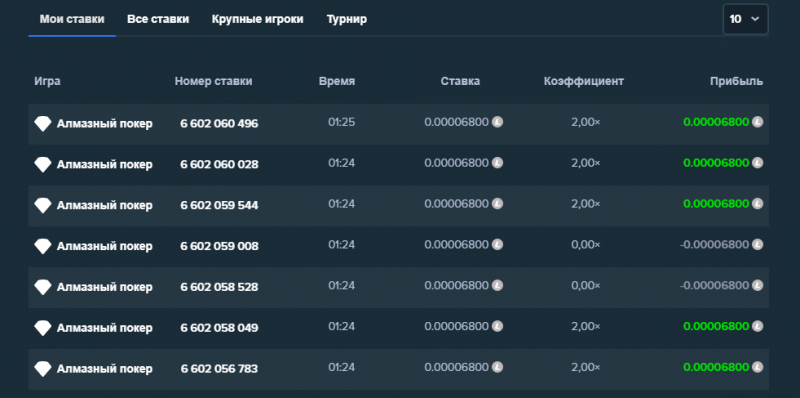Open bet number 6 602 058 049

pos(219,328)
